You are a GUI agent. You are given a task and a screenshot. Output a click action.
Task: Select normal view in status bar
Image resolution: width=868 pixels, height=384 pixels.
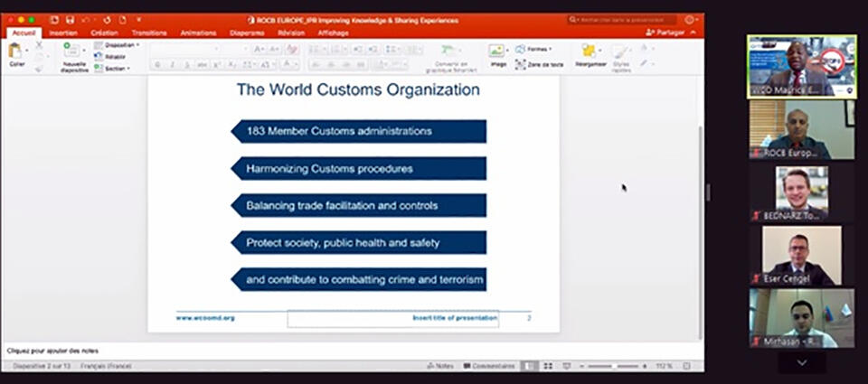pyautogui.click(x=529, y=366)
